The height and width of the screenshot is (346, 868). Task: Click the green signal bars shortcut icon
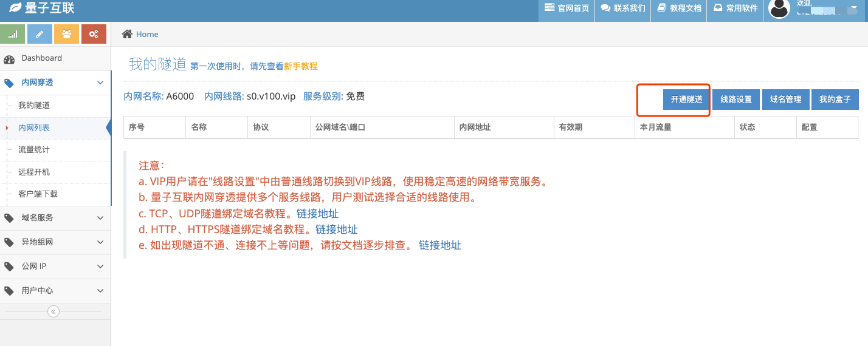13,34
